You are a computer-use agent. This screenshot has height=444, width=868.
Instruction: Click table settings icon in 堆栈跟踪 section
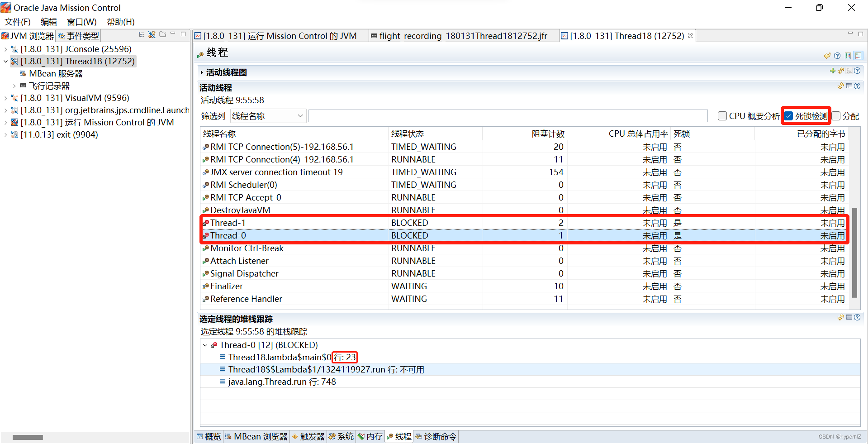pos(849,317)
